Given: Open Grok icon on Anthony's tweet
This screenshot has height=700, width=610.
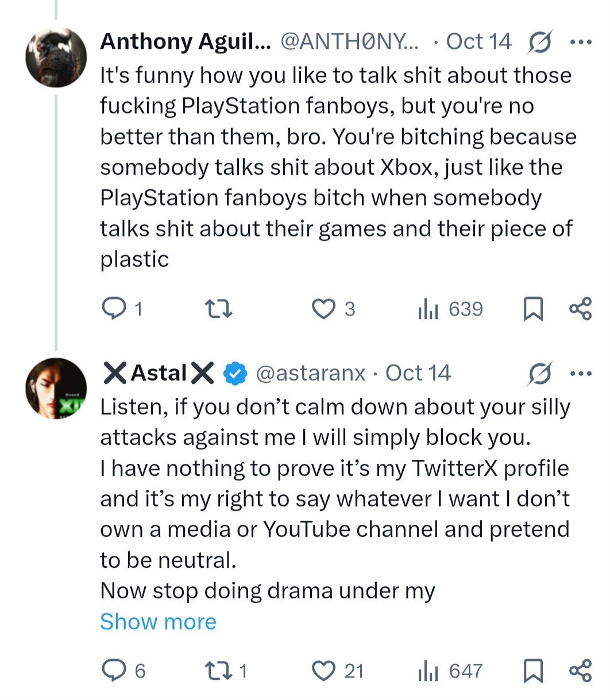Looking at the screenshot, I should (538, 42).
